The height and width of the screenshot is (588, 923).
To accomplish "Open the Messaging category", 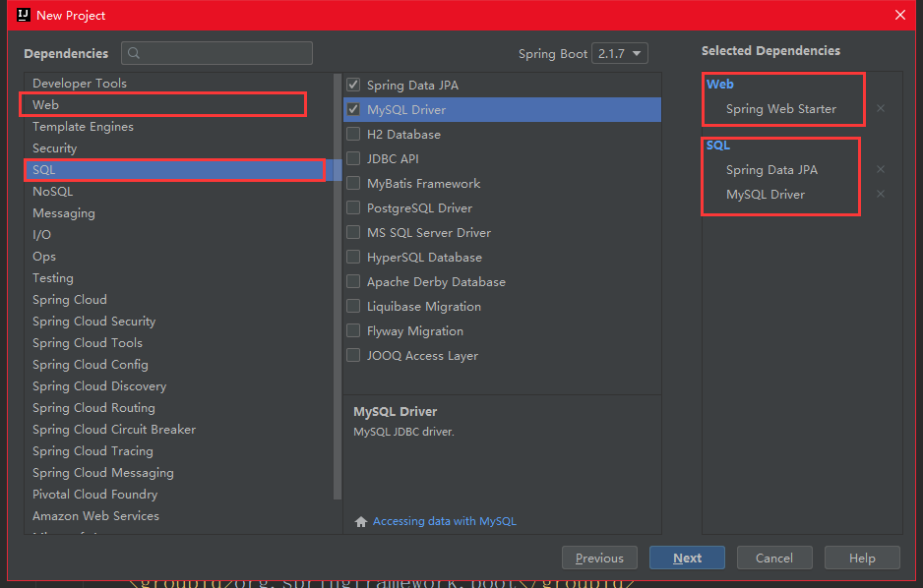I will click(178, 213).
